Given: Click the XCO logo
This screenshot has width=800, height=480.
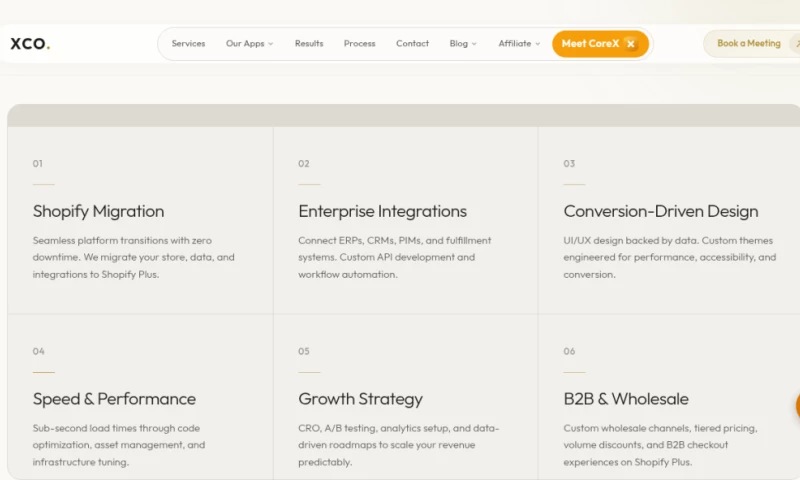Looking at the screenshot, I should click(30, 44).
